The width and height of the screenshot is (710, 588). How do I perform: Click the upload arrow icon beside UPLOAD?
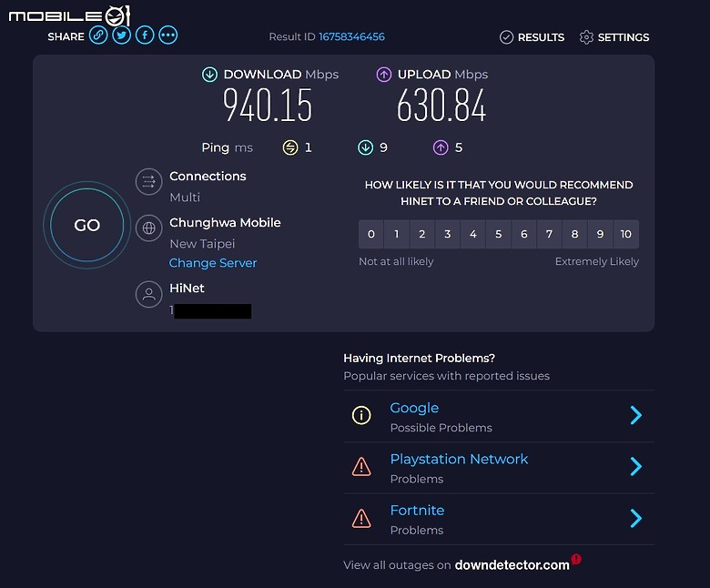[x=384, y=75]
